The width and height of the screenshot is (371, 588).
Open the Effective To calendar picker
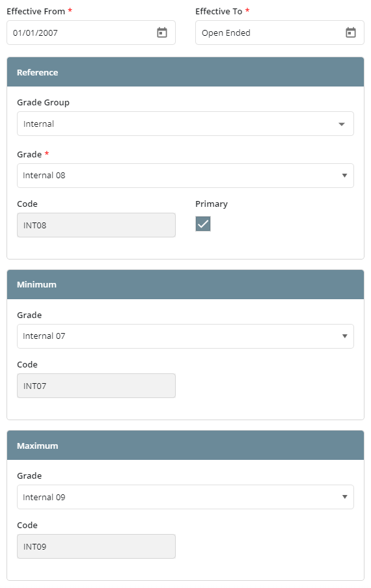[x=350, y=33]
